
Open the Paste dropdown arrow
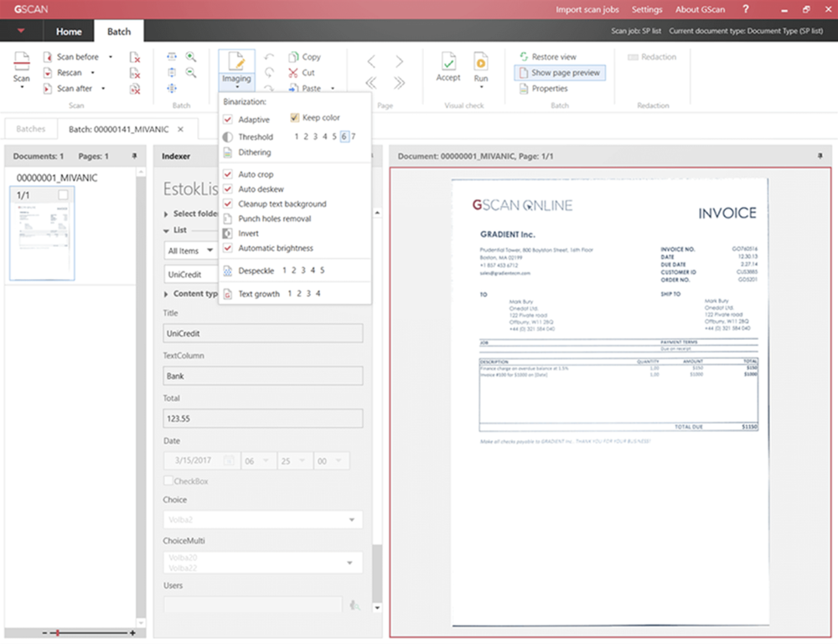coord(333,89)
